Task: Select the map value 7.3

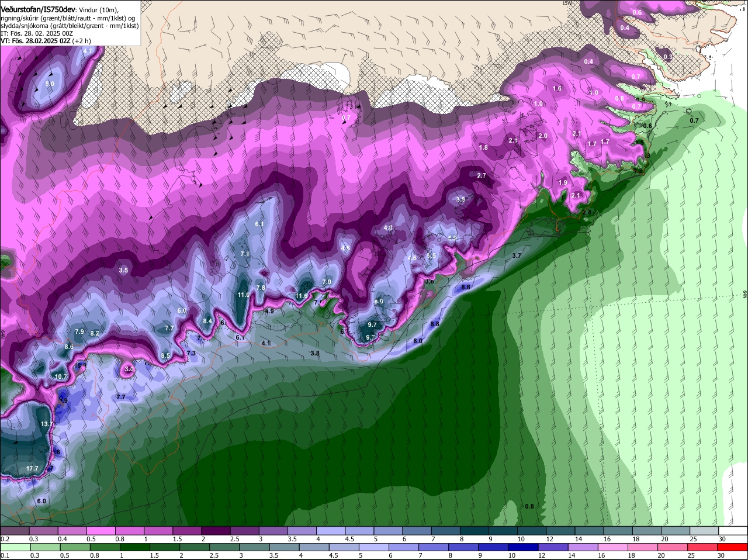Action: tap(191, 354)
